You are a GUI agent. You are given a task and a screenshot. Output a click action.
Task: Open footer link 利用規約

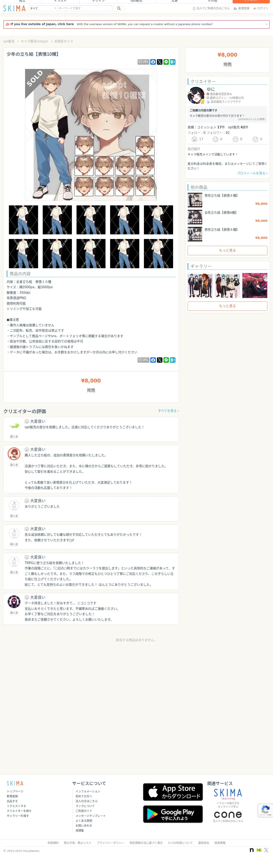coord(53,843)
